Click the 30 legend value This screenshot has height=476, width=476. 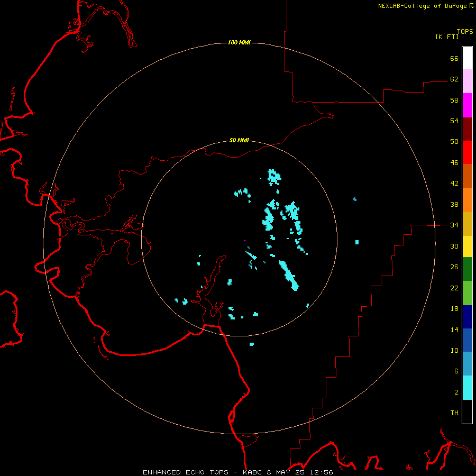click(454, 246)
